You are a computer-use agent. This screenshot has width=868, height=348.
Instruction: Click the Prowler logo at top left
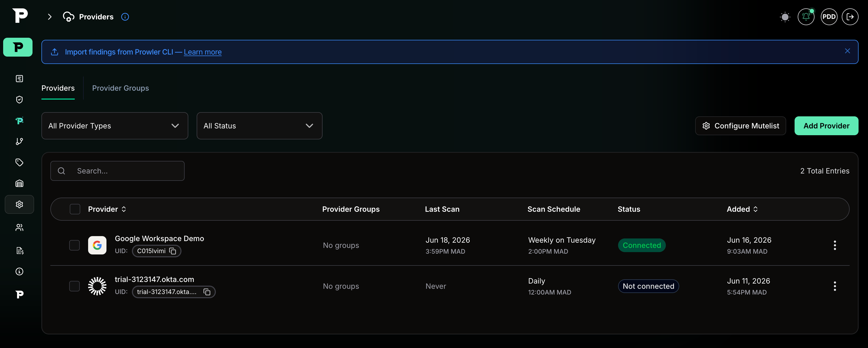coord(20,16)
